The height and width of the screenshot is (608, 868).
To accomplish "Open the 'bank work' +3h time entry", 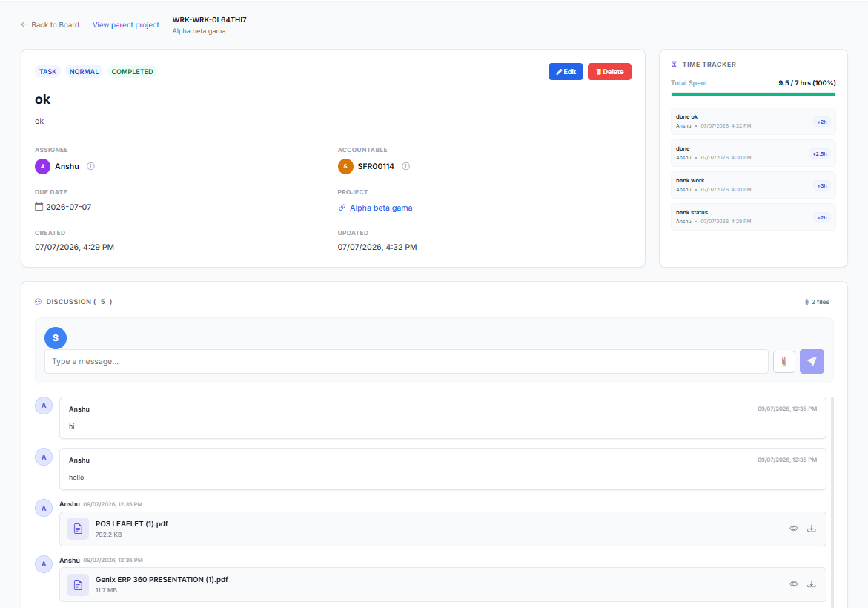I will [753, 185].
